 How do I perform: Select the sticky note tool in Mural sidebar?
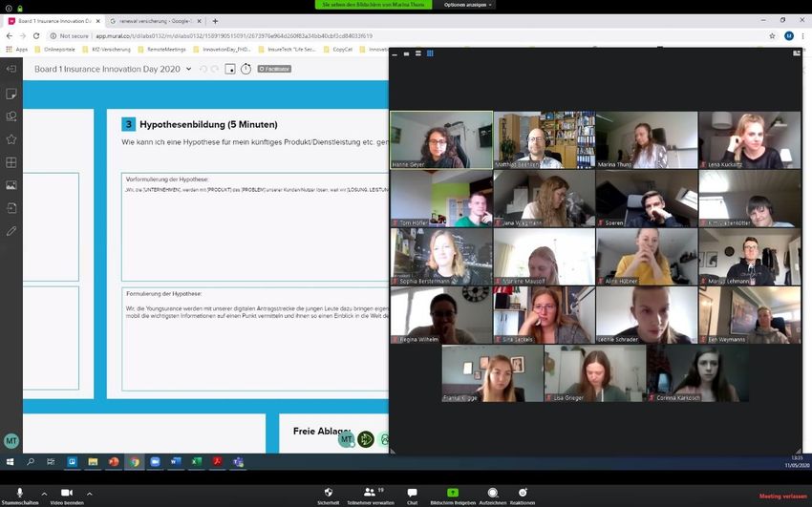pyautogui.click(x=11, y=94)
